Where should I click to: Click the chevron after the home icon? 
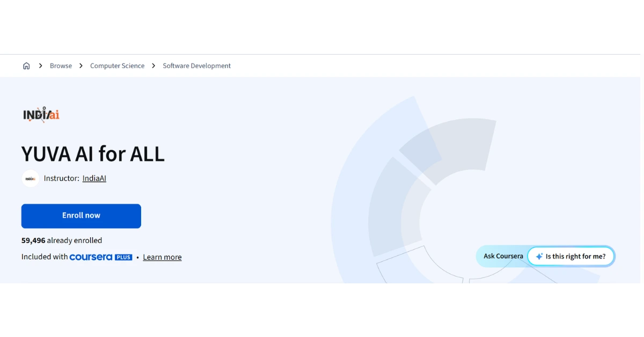(41, 66)
